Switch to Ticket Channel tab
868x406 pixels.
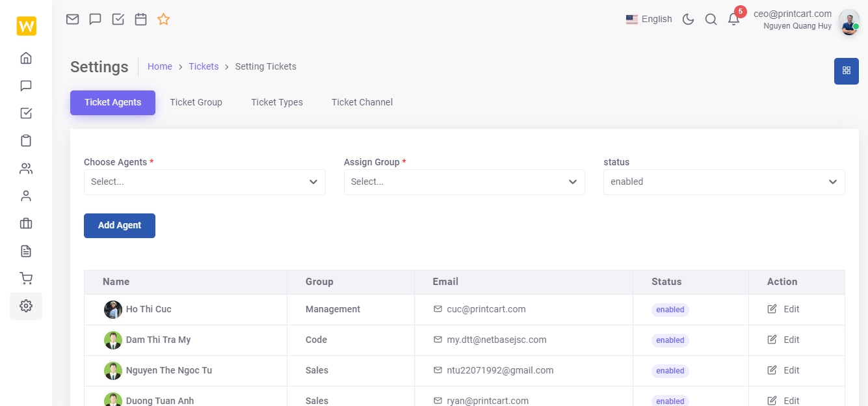pyautogui.click(x=362, y=102)
